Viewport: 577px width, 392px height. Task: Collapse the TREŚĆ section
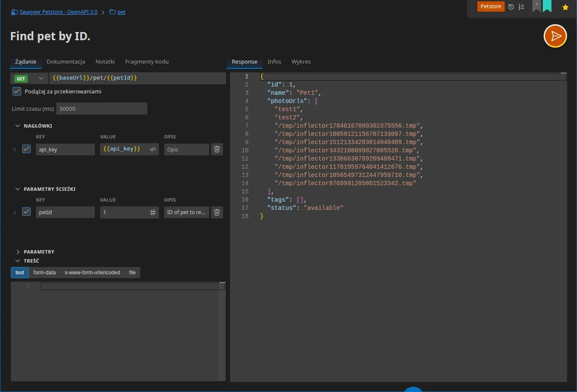(18, 261)
